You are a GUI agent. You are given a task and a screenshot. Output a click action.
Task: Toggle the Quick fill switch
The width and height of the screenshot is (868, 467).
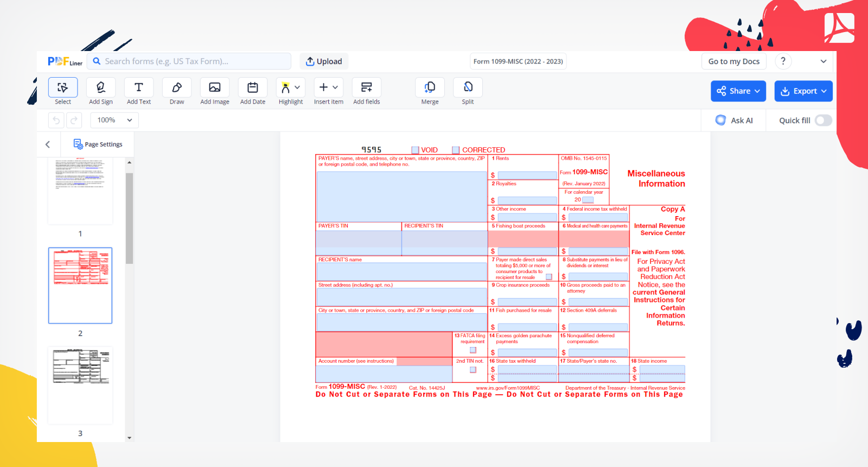point(824,121)
